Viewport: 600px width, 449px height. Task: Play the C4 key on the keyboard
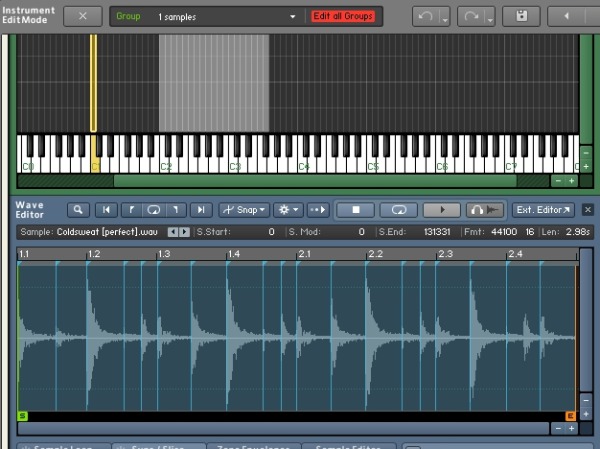302,163
